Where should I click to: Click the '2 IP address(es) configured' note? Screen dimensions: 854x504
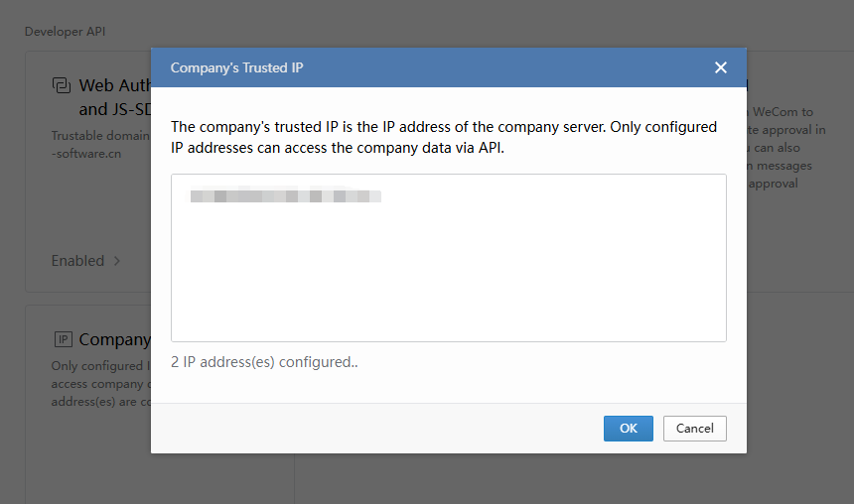[x=264, y=362]
